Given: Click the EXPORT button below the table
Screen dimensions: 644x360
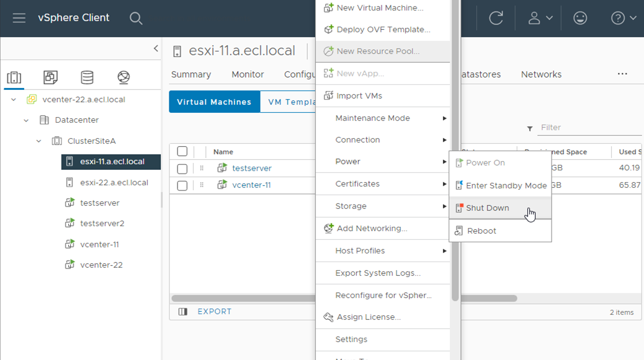Looking at the screenshot, I should coord(214,312).
